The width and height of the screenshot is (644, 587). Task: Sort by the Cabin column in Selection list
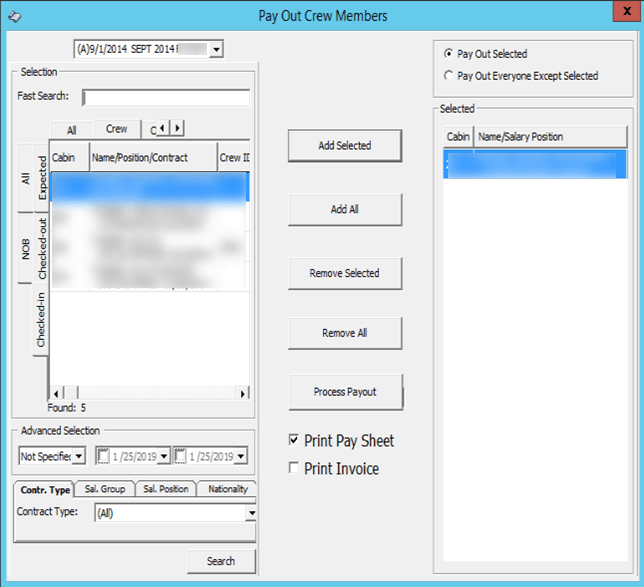coord(69,157)
